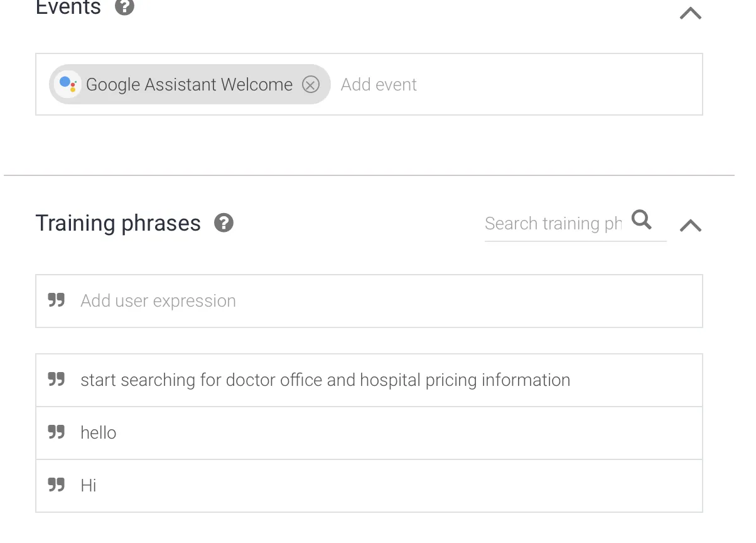Focus the Search training phrases field
The width and height of the screenshot is (756, 543).
coord(553,224)
